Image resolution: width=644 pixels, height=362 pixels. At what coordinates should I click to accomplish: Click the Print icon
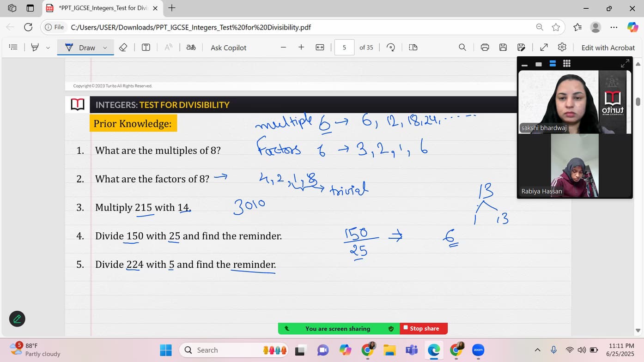(x=484, y=47)
